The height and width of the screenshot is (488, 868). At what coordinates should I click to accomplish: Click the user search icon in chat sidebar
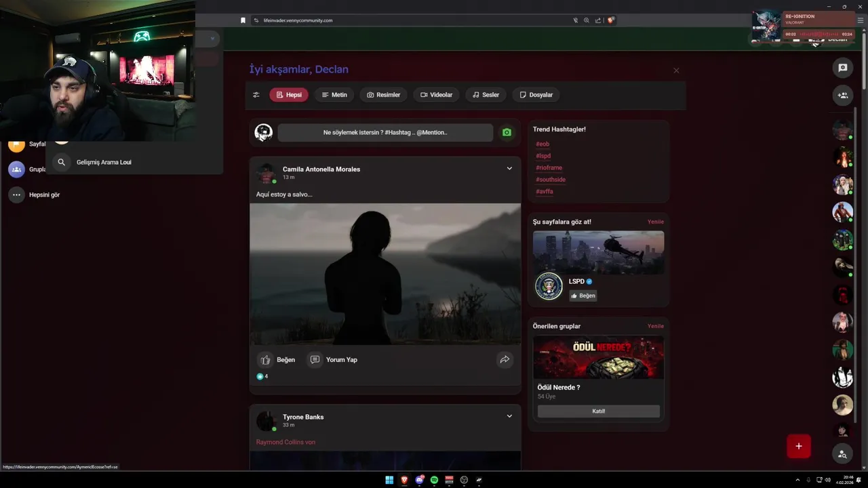point(842,454)
